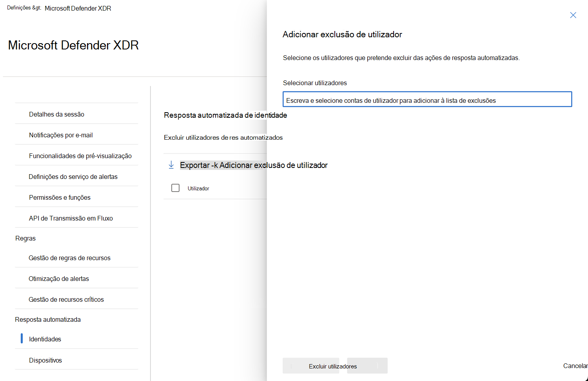
Task: Open Detalhes da sessão settings
Action: pos(56,114)
